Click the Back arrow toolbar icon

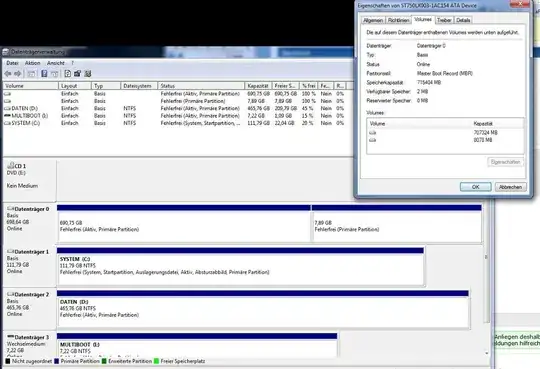point(8,74)
